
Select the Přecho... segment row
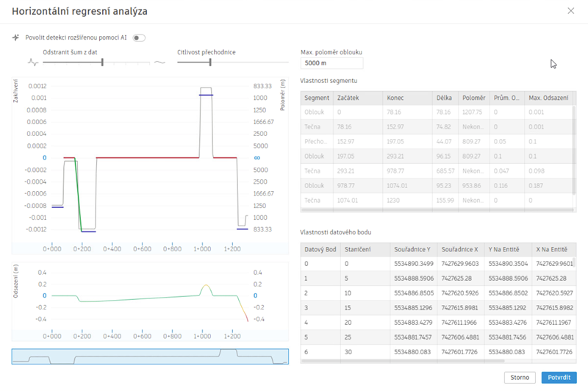tap(437, 141)
